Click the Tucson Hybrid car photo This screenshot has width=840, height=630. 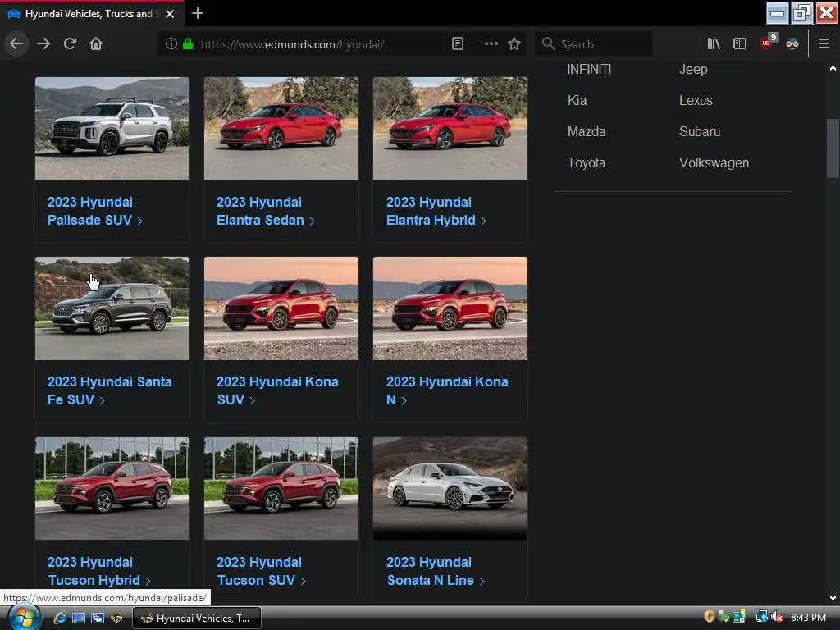click(x=112, y=488)
